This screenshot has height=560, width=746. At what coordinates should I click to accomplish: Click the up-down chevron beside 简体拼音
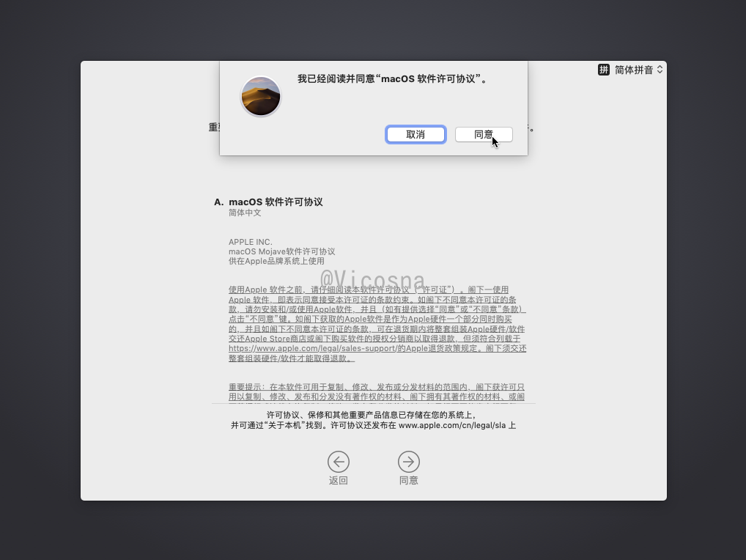pyautogui.click(x=660, y=70)
